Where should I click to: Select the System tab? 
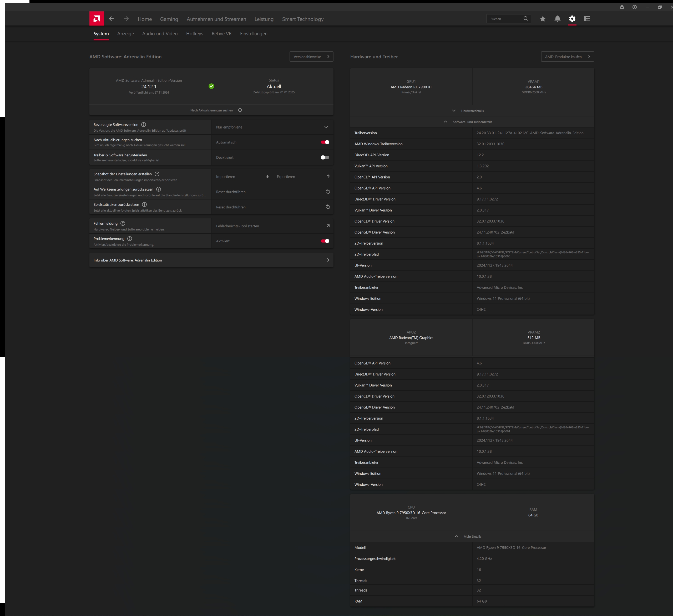coord(101,33)
